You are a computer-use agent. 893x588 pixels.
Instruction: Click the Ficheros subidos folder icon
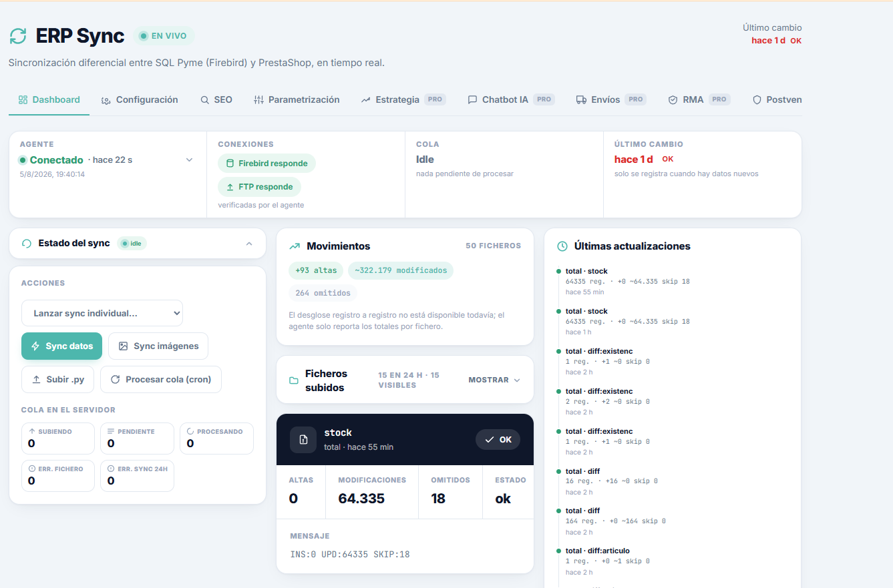point(294,380)
